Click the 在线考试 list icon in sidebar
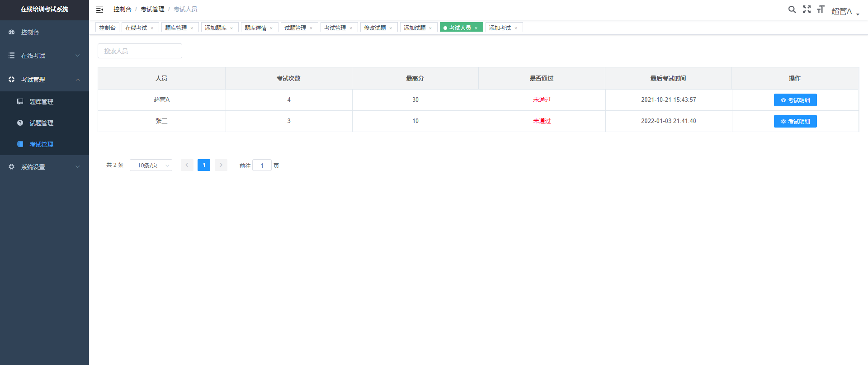The width and height of the screenshot is (868, 365). 12,56
